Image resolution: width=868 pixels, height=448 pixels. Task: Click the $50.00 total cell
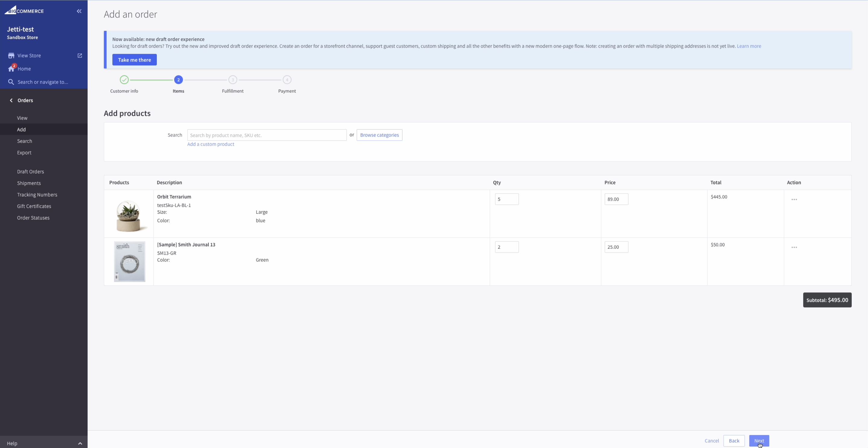[x=718, y=245]
